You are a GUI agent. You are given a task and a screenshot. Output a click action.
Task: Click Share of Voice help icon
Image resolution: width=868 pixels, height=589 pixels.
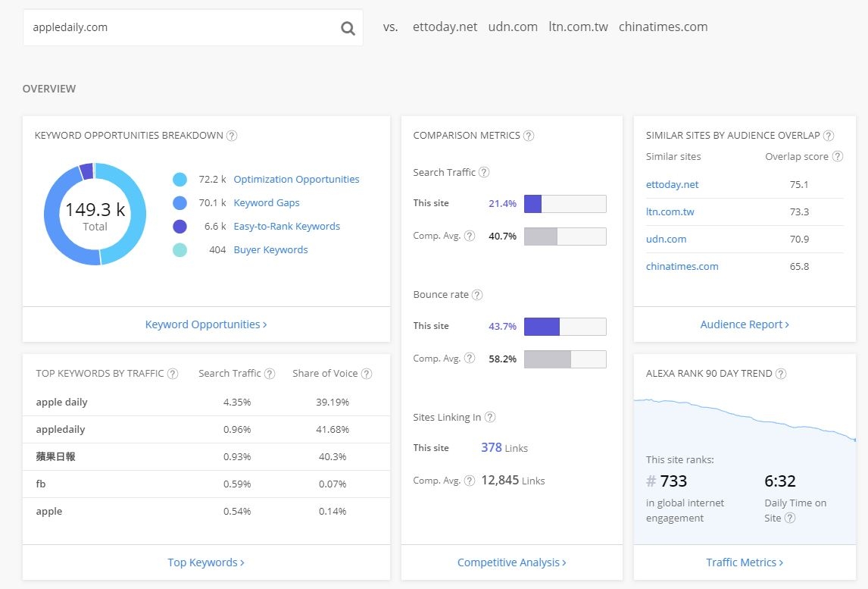pyautogui.click(x=367, y=374)
